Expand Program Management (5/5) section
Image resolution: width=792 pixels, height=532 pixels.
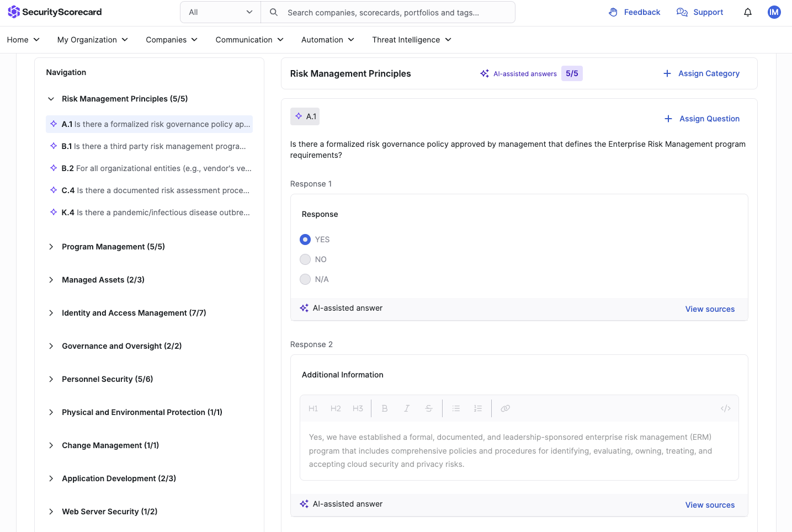[51, 247]
